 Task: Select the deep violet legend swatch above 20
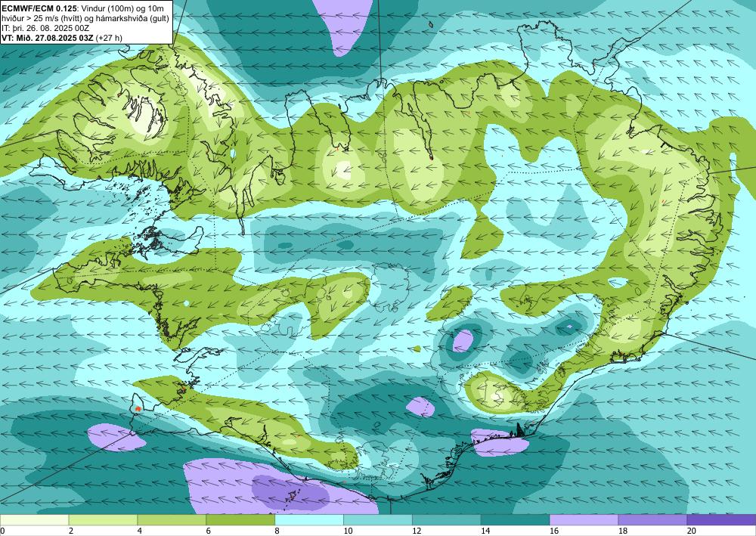(x=721, y=519)
